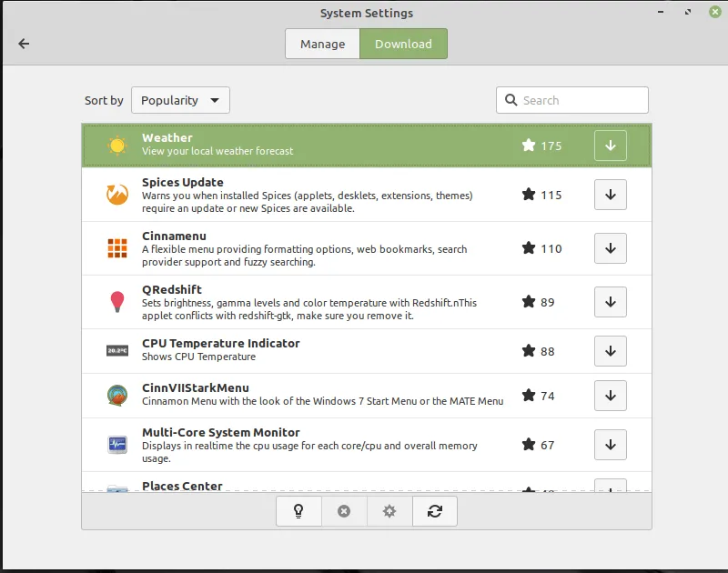Viewport: 728px width, 573px height.
Task: Click the gear settings button in bottom toolbar
Action: click(x=389, y=511)
